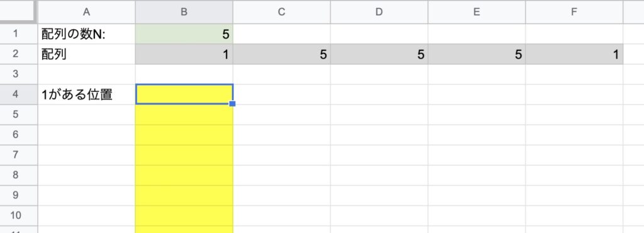Click the fill handle of cell B4

[233, 104]
